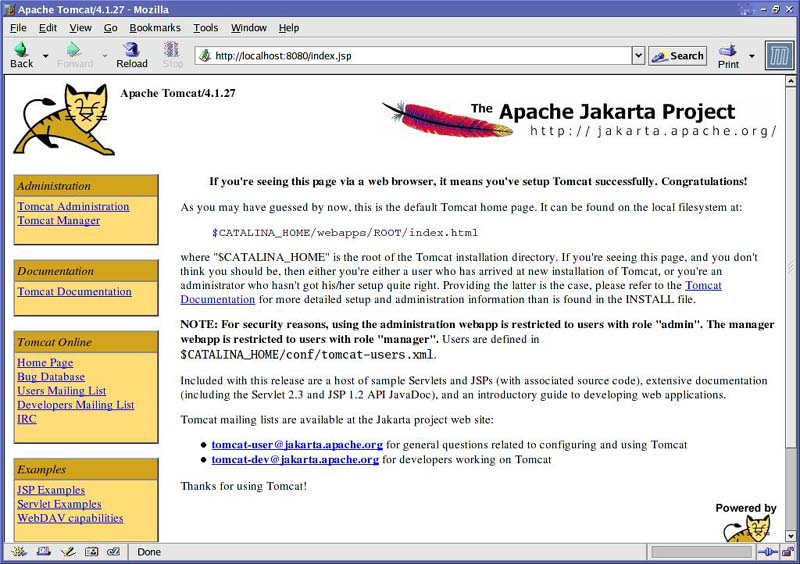Image resolution: width=800 pixels, height=564 pixels.
Task: Open the Forward history dropdown arrow
Action: click(x=105, y=55)
